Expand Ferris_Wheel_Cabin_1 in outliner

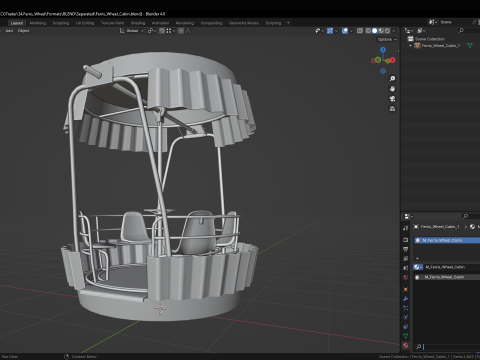coord(411,46)
